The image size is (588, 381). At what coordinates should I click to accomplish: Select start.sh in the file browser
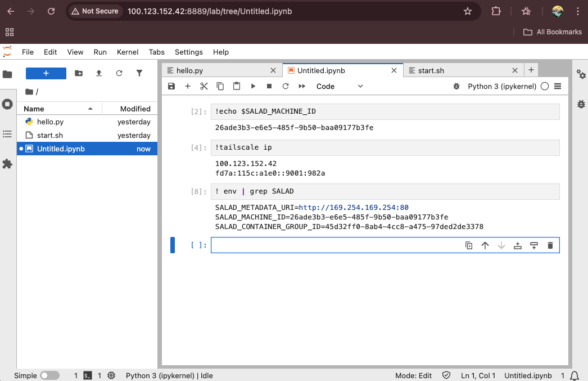[87, 136]
